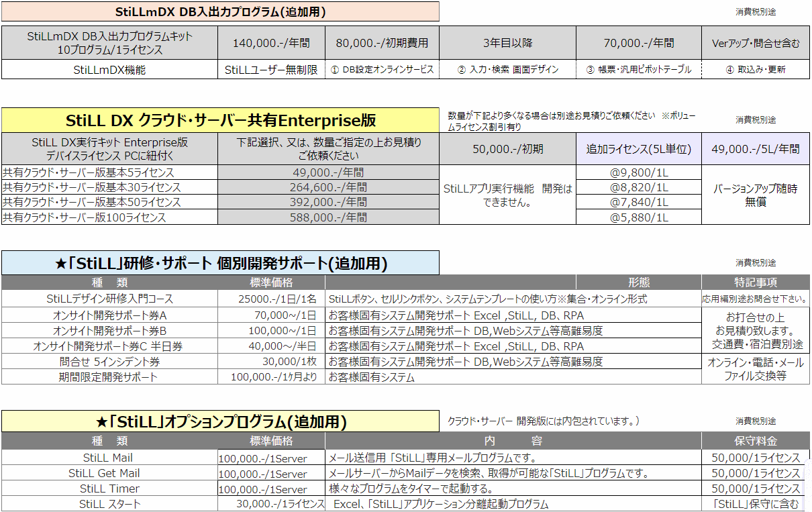Select row "共有クラウド・サーバー版基本30ライセンス"
Viewport: 812px width, 512px height.
109,187
